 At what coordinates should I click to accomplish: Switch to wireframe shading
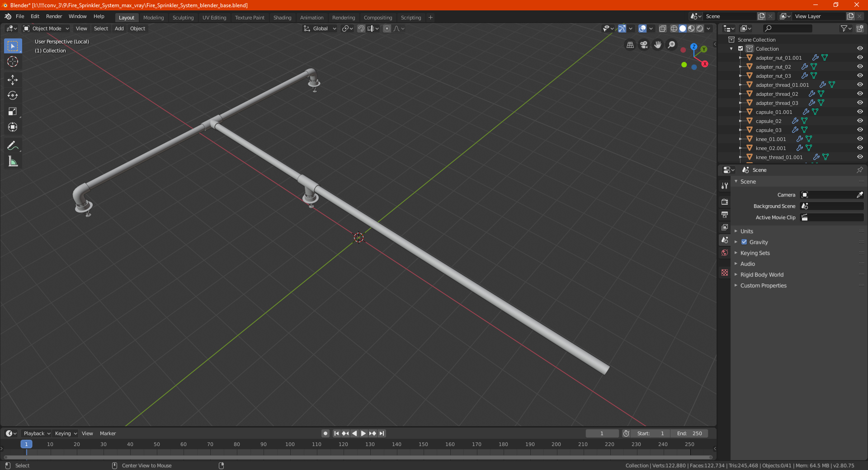(x=674, y=28)
